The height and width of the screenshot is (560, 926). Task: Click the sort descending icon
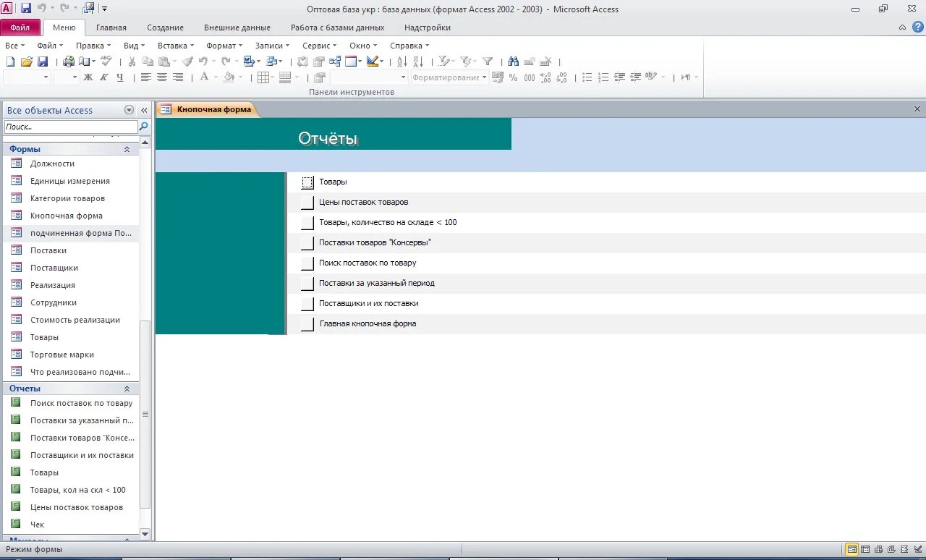[x=417, y=61]
